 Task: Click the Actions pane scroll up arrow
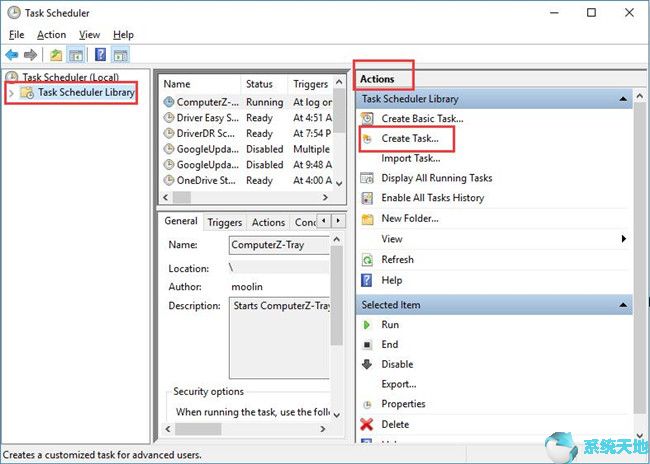640,96
